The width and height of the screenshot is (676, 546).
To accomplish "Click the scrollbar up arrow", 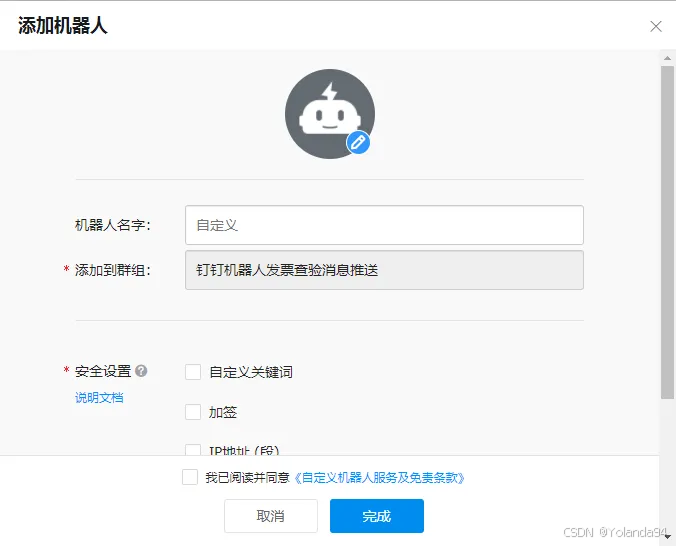I will click(x=667, y=58).
